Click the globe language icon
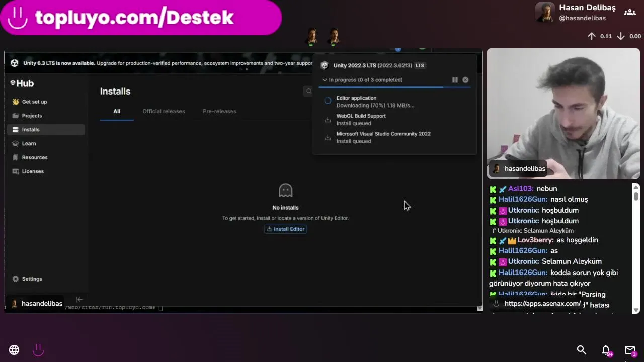The width and height of the screenshot is (644, 362). pos(14,350)
